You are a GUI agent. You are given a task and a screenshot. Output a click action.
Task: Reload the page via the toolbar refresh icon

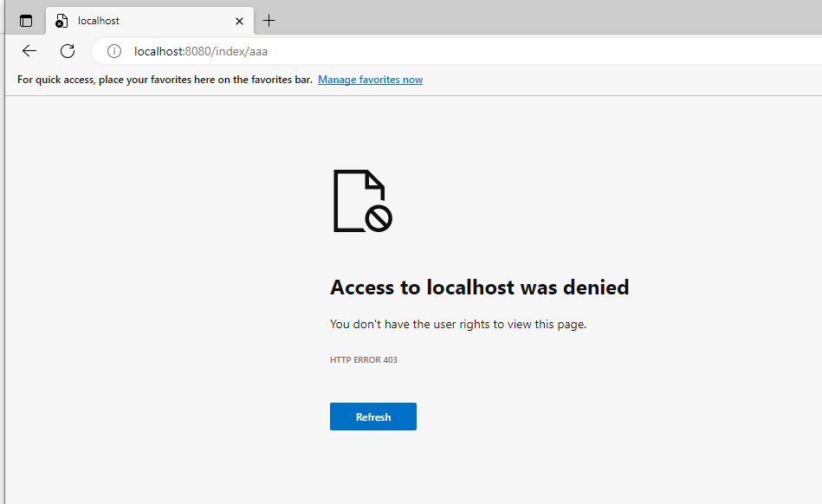(x=68, y=51)
